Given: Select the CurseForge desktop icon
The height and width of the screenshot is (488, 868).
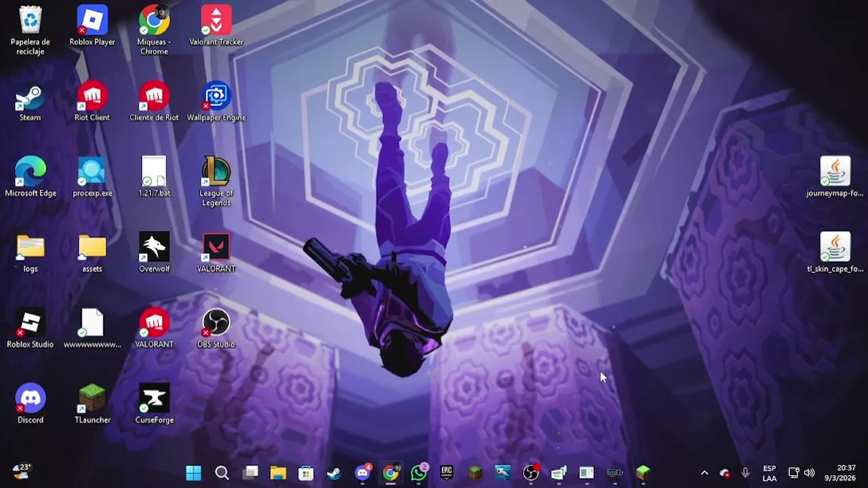Looking at the screenshot, I should [x=154, y=404].
